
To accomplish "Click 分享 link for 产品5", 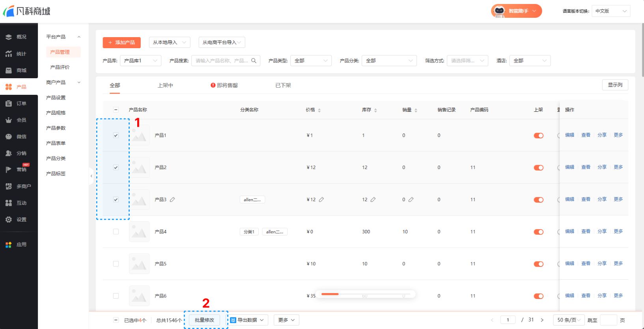I will [602, 263].
